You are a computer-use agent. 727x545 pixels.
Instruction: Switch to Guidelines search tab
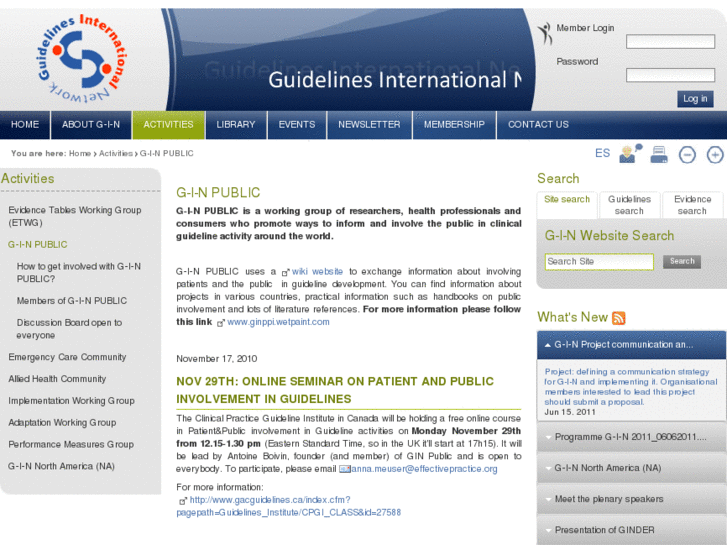[629, 205]
